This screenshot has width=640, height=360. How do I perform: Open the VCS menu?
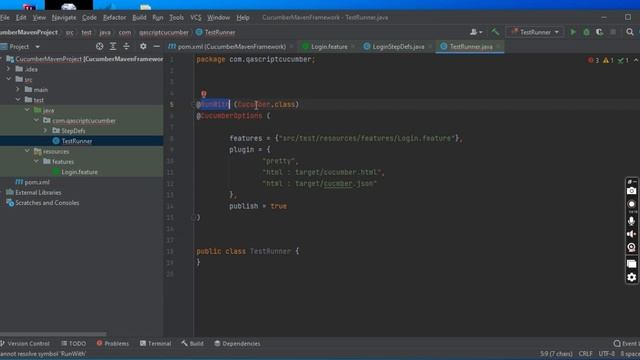coord(196,18)
